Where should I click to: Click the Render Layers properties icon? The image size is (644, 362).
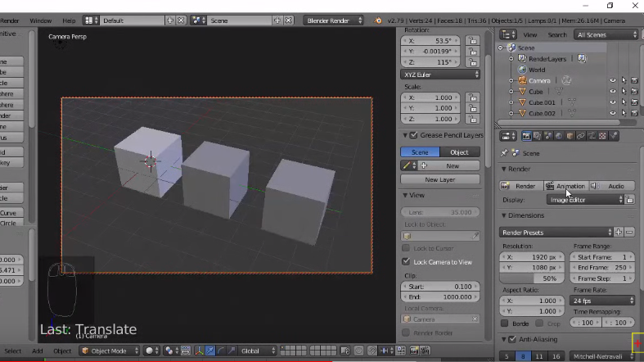pos(538,136)
